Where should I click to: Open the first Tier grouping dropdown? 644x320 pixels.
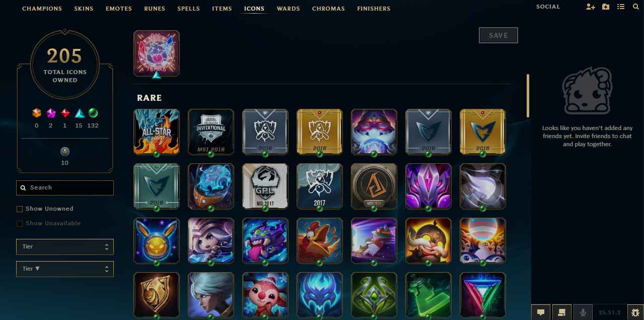65,247
